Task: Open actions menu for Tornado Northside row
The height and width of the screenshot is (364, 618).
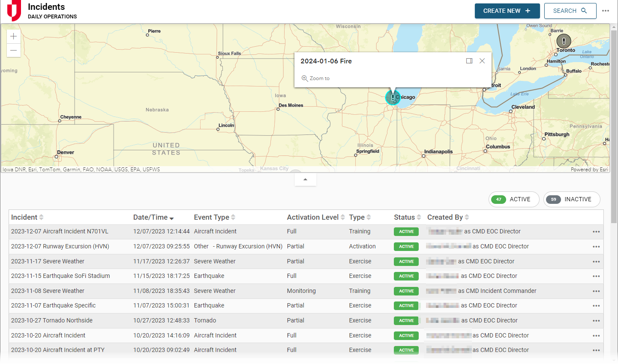Action: [596, 321]
